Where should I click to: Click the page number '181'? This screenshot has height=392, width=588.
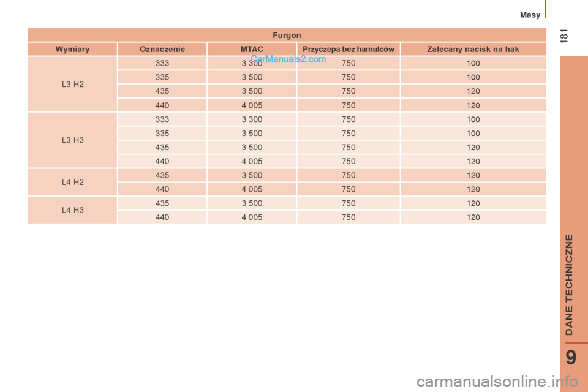point(564,36)
